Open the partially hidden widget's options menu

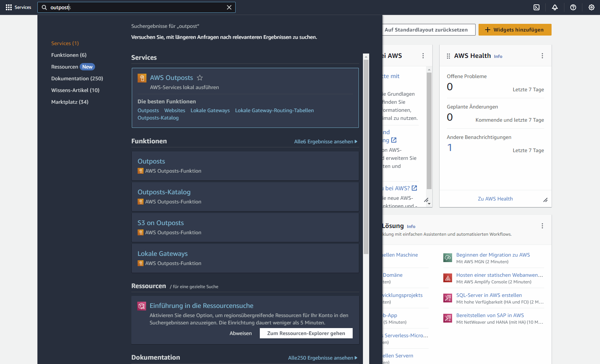click(423, 56)
